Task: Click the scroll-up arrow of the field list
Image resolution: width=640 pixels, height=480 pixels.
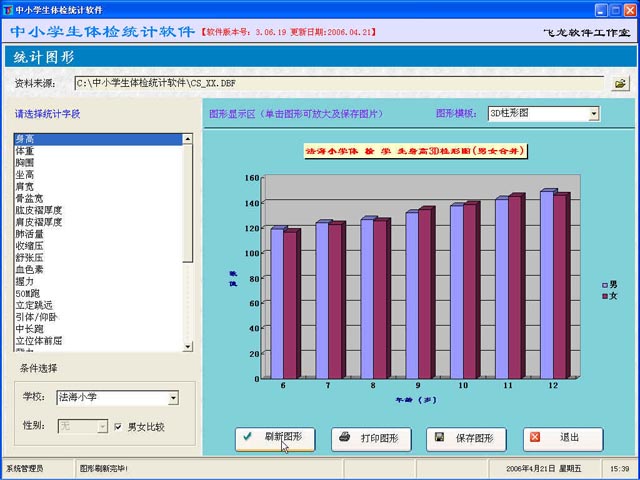Action: 187,139
